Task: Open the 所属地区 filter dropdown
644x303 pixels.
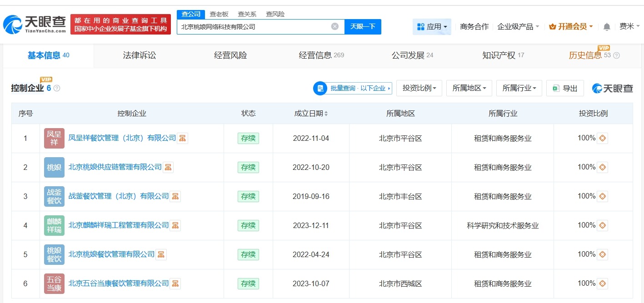Action: [469, 88]
